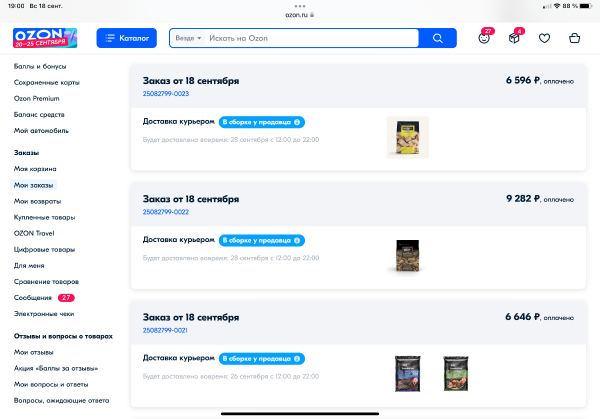Image resolution: width=600 pixels, height=419 pixels.
Task: Select Ozon Premium in sidebar
Action: [x=37, y=98]
